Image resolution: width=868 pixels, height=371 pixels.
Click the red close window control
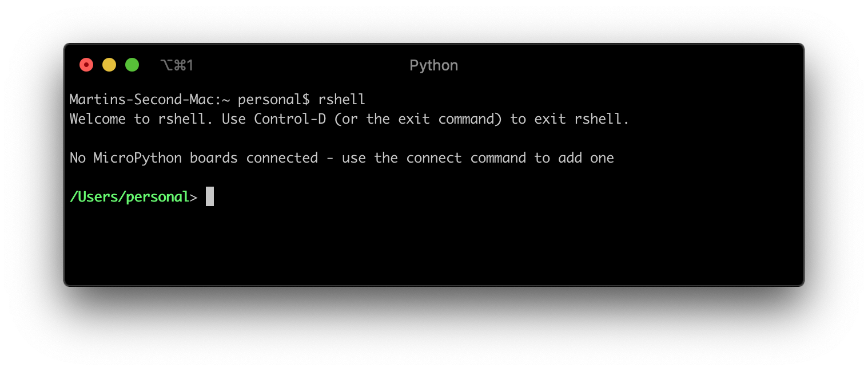pos(86,64)
